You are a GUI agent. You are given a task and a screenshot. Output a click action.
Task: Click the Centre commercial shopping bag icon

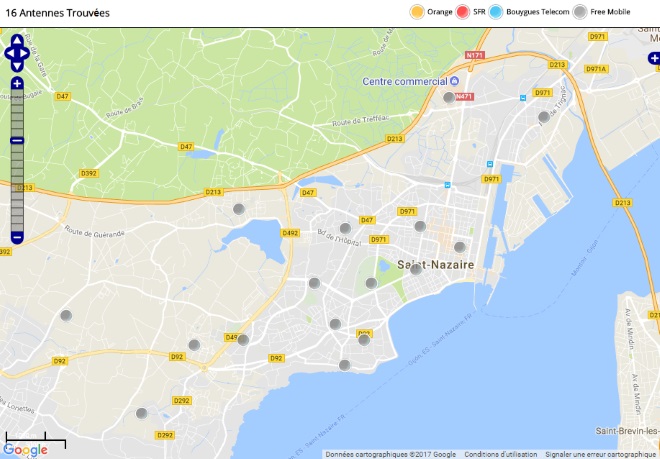(454, 81)
